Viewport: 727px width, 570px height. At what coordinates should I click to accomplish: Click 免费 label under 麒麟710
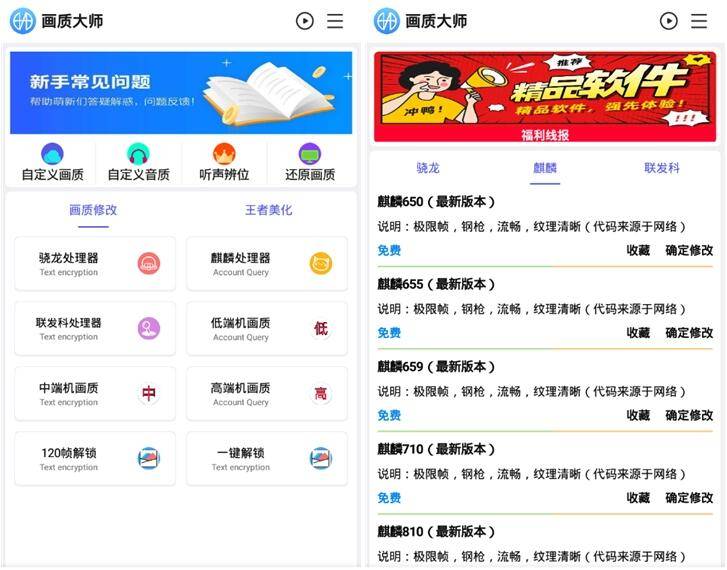point(389,498)
